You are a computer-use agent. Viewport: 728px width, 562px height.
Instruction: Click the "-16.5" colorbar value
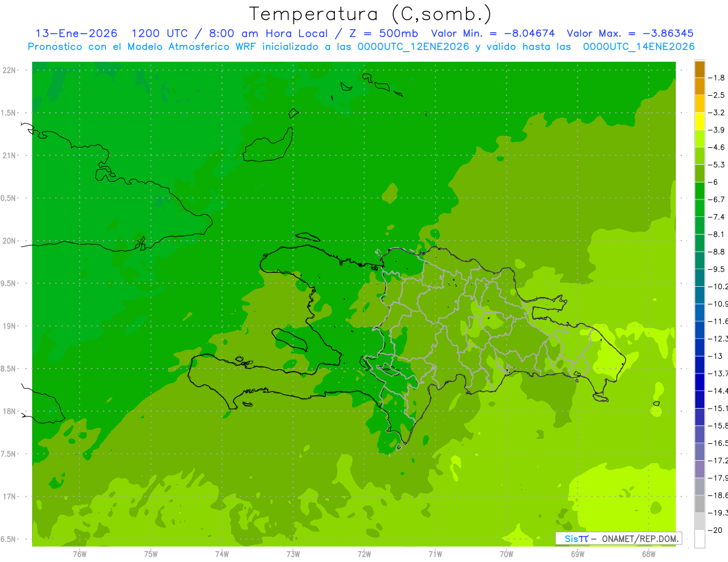[718, 443]
